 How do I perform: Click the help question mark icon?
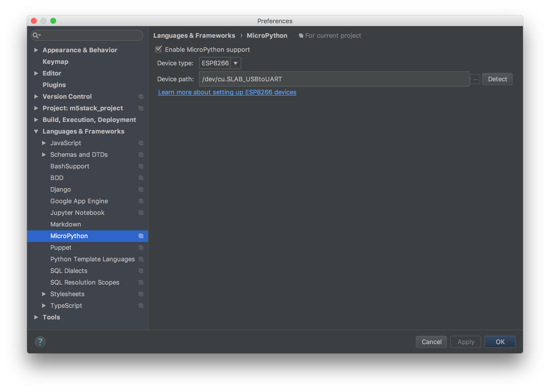[40, 342]
